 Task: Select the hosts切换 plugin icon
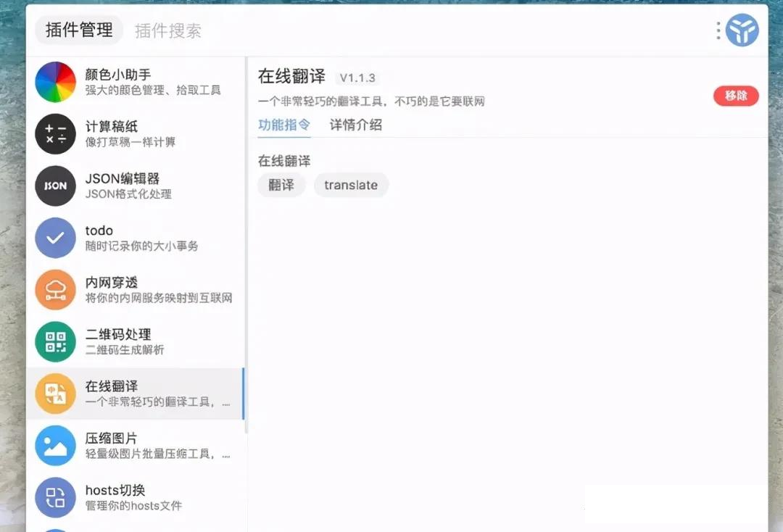(55, 497)
